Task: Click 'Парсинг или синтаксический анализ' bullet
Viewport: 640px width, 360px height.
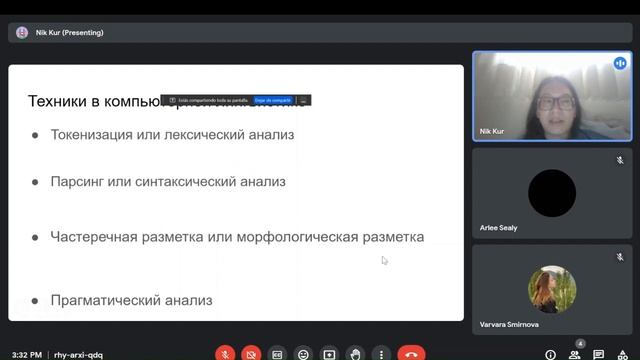Action: tap(168, 182)
